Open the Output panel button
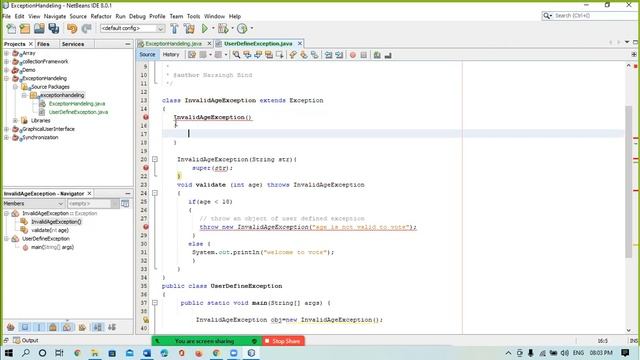This screenshot has width=640, height=360. tap(26, 340)
